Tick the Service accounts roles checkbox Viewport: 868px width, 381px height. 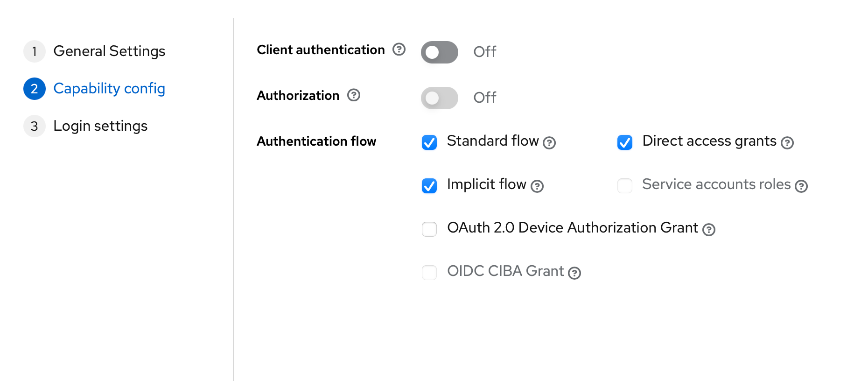coord(625,186)
